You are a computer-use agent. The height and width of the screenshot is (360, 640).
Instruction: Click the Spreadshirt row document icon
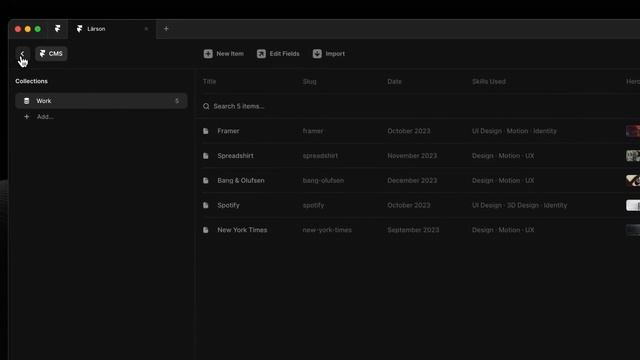[x=206, y=156]
